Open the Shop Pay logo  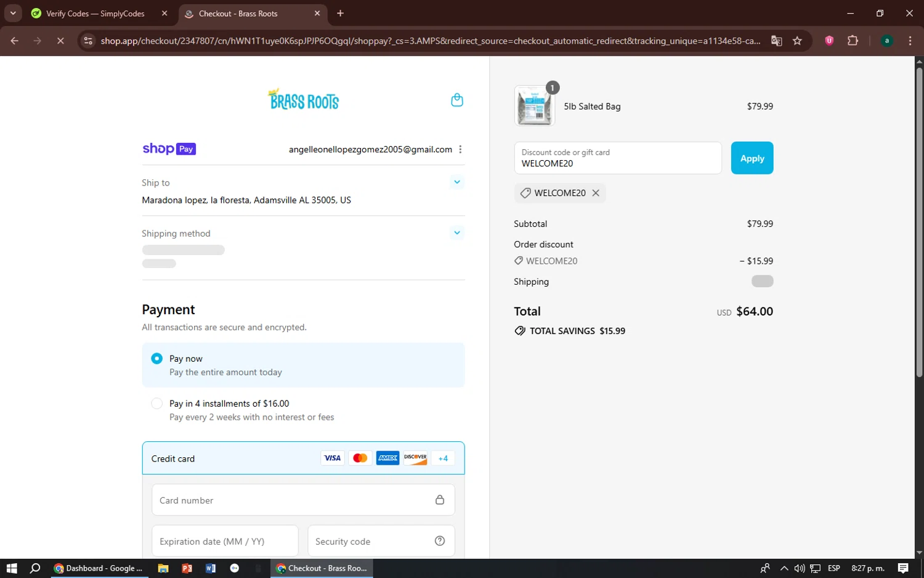(x=169, y=149)
